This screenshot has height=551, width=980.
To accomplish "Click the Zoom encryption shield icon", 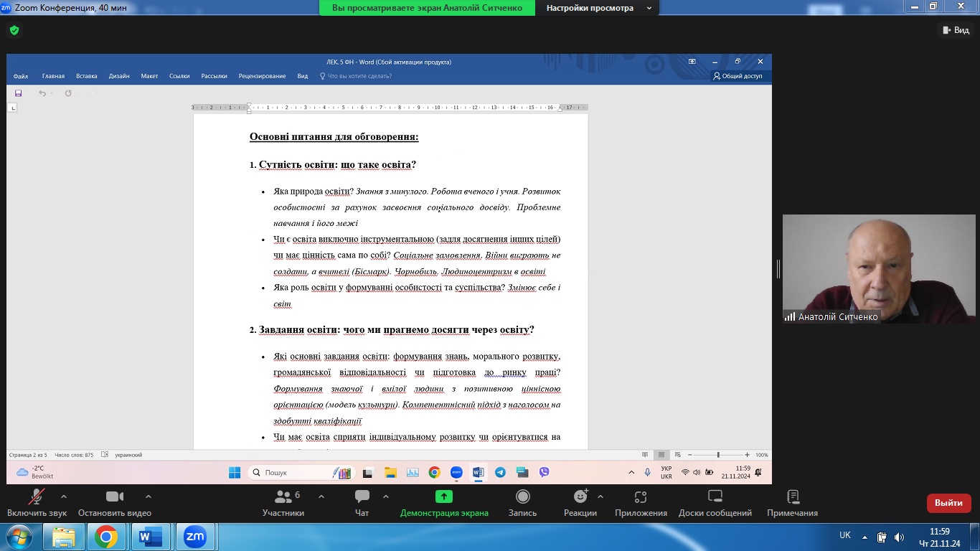I will (14, 30).
